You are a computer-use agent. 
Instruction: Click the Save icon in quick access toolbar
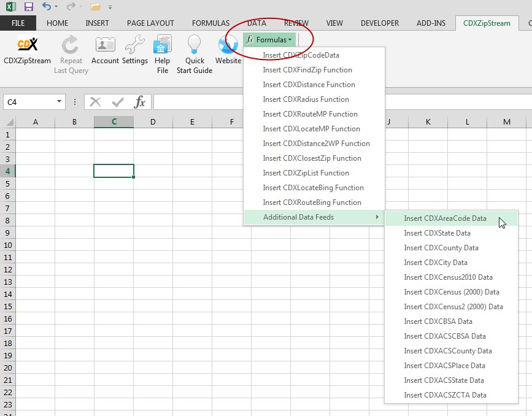click(29, 7)
